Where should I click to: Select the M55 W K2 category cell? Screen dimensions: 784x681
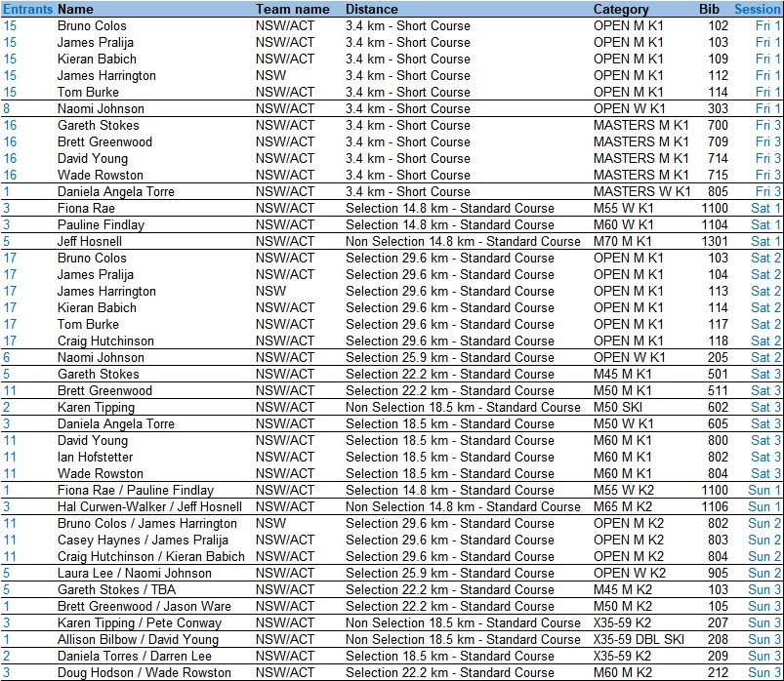click(x=624, y=491)
